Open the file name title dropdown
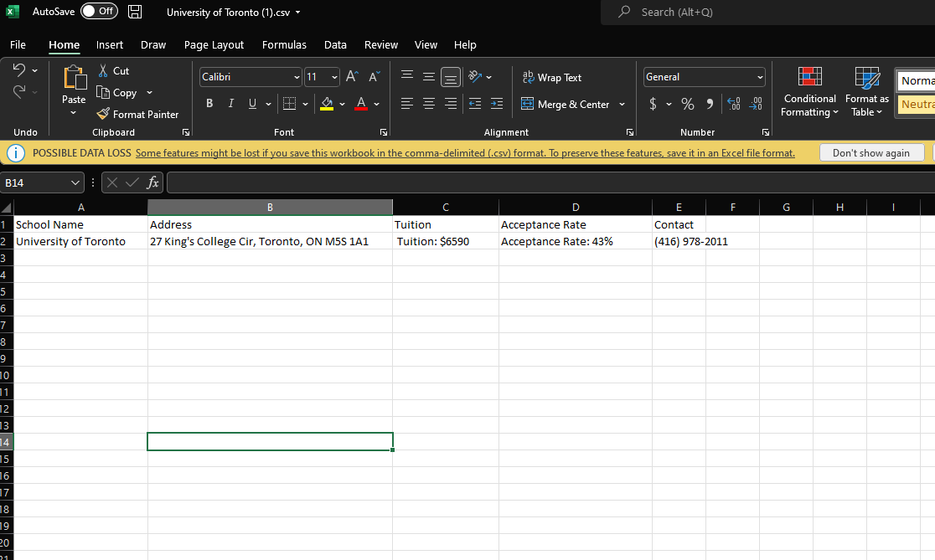Image resolution: width=935 pixels, height=560 pixels. click(297, 12)
